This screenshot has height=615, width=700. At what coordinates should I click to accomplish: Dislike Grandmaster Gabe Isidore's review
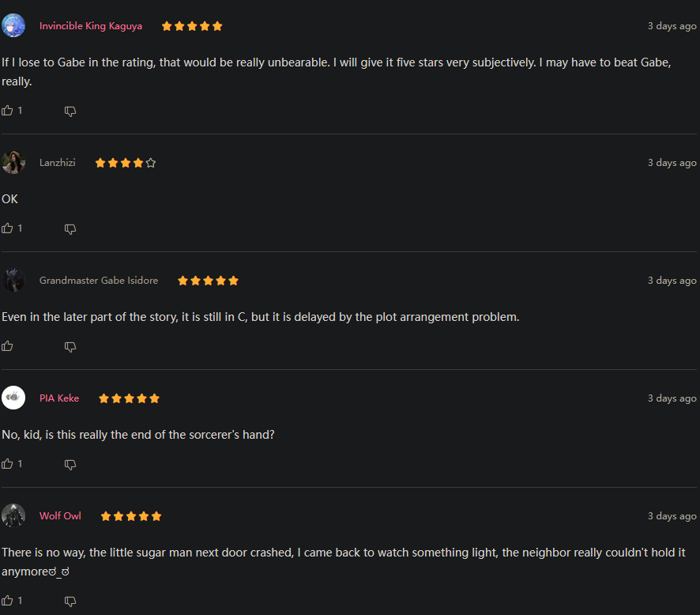(70, 347)
